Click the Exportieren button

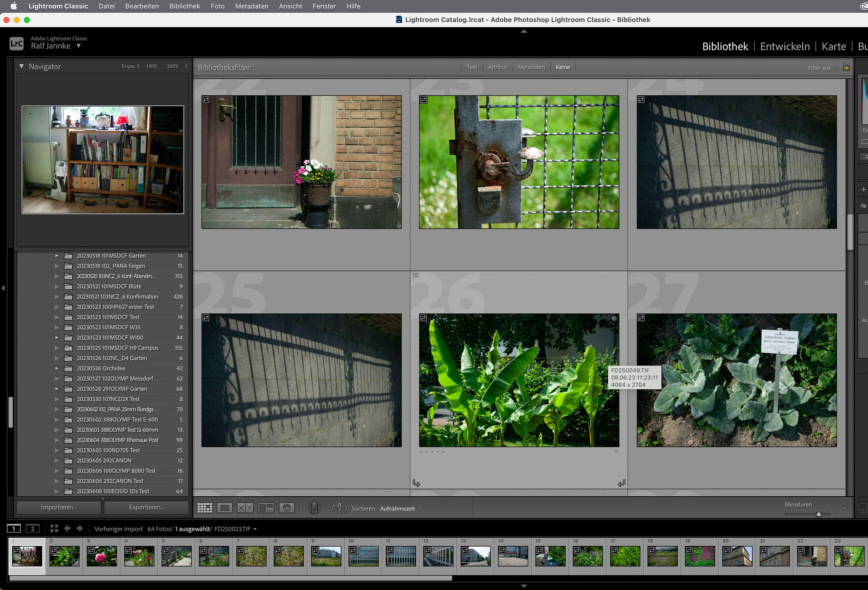click(146, 507)
